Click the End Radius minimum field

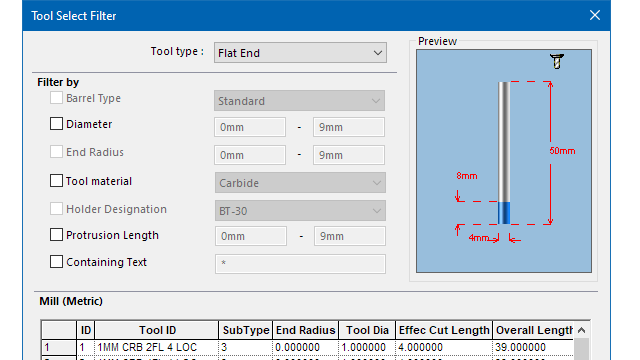[250, 155]
